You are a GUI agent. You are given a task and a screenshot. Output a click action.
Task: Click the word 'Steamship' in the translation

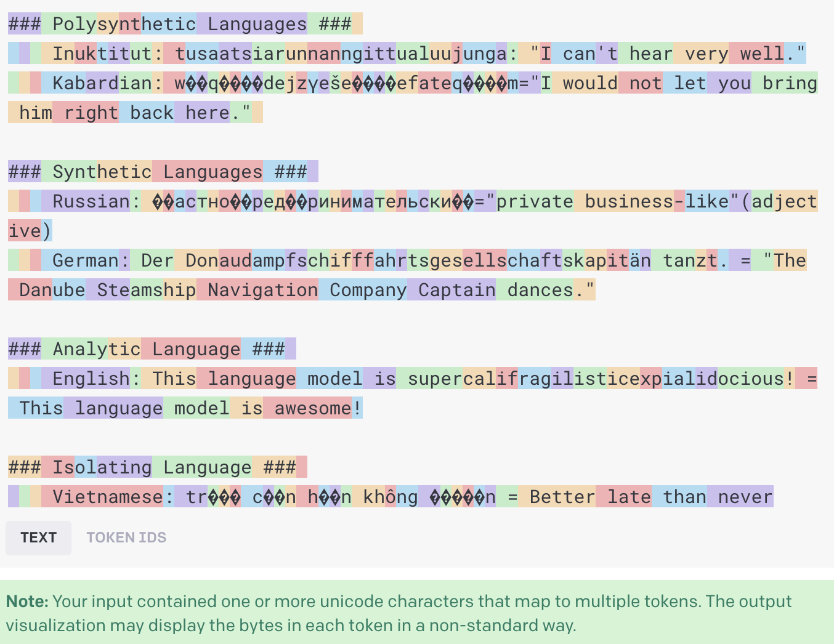coord(146,290)
